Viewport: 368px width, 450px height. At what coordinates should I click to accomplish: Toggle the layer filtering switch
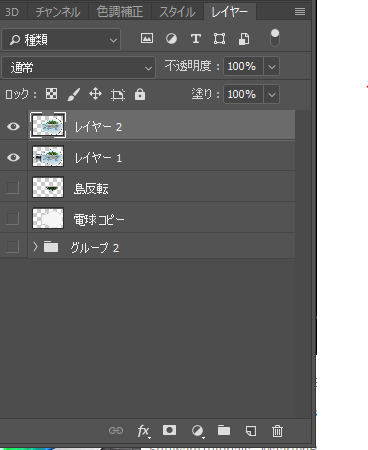(275, 38)
